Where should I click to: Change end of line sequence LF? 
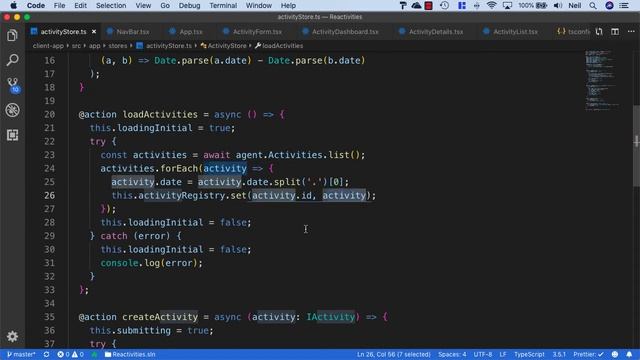[x=503, y=354]
